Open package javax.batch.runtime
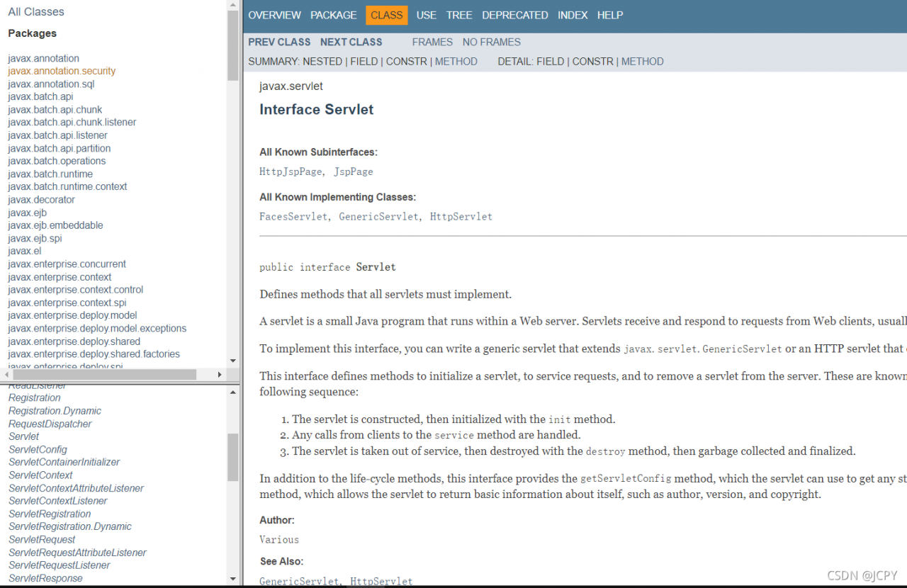The width and height of the screenshot is (907, 588). point(50,174)
